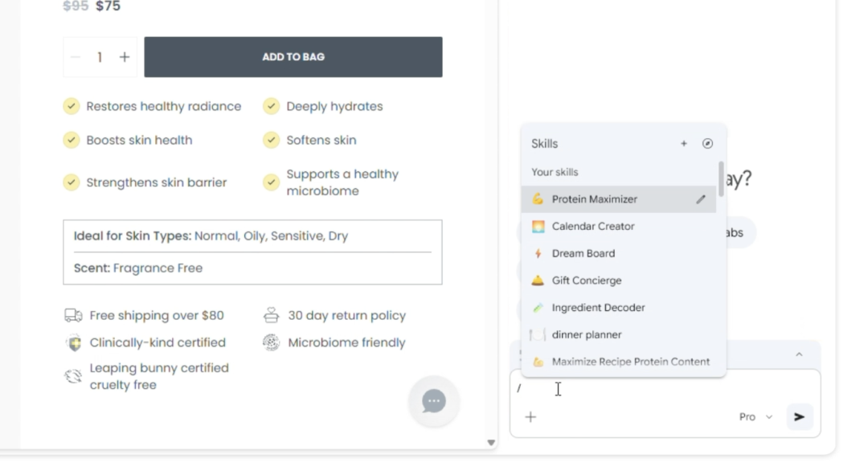Collapse the panel using the up chevron
868x471 pixels.
click(799, 354)
